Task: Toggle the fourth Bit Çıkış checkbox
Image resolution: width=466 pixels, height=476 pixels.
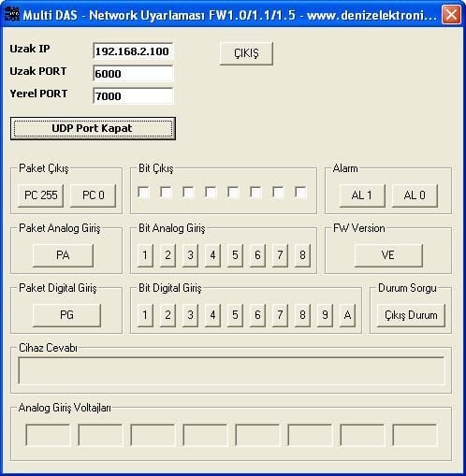Action: click(211, 193)
